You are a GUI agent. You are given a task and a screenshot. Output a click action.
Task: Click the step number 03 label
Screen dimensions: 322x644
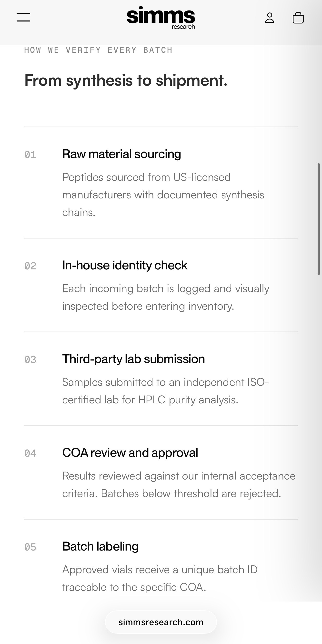click(x=30, y=360)
